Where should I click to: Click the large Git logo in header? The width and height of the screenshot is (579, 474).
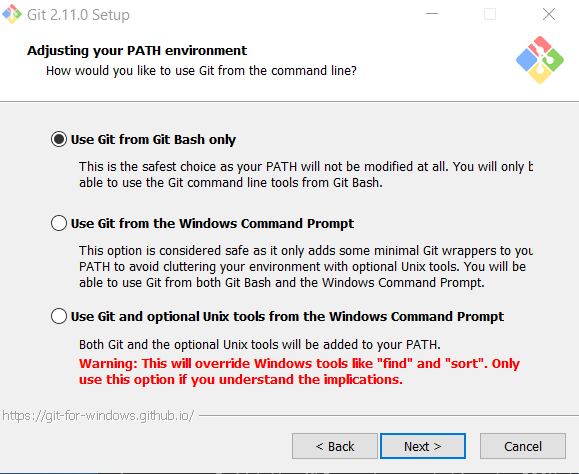pos(539,60)
